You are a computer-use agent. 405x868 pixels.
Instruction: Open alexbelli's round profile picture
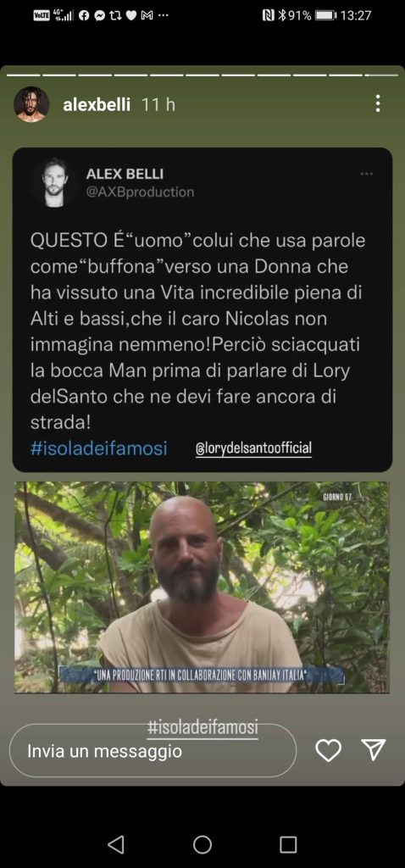coord(31,104)
